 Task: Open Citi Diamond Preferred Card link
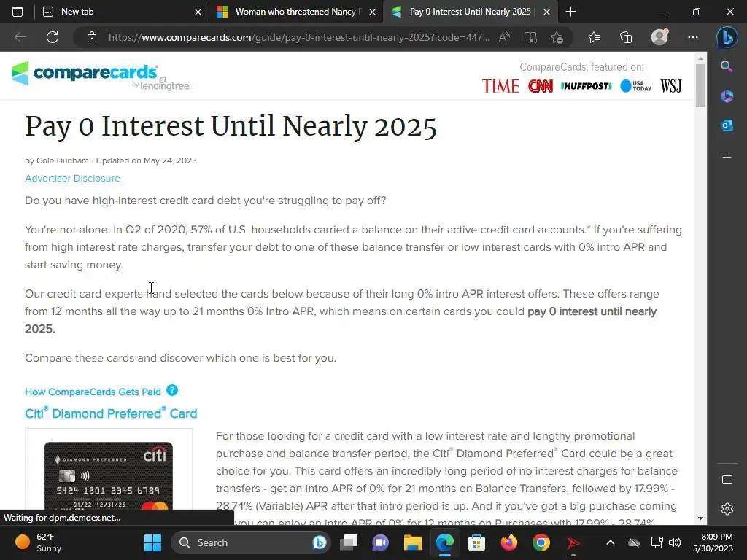(111, 413)
